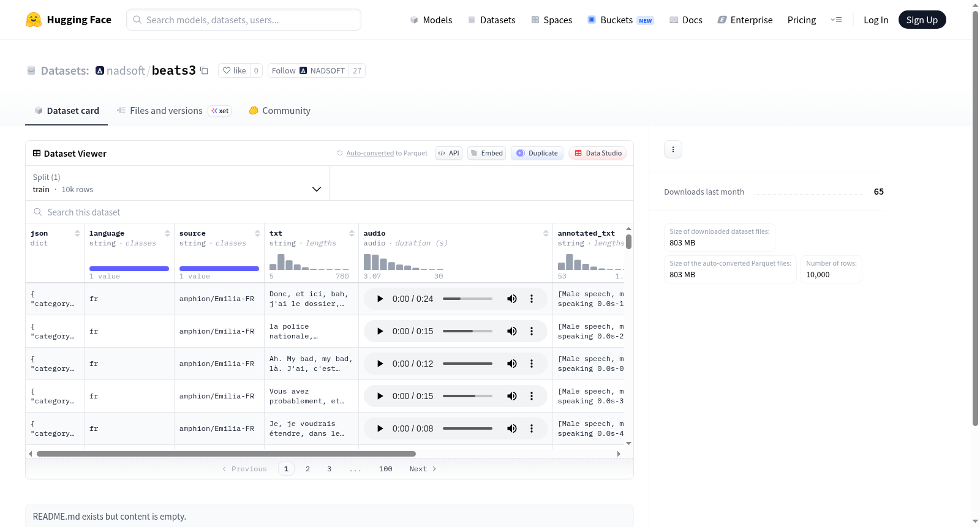Sort by the audio column

point(546,233)
